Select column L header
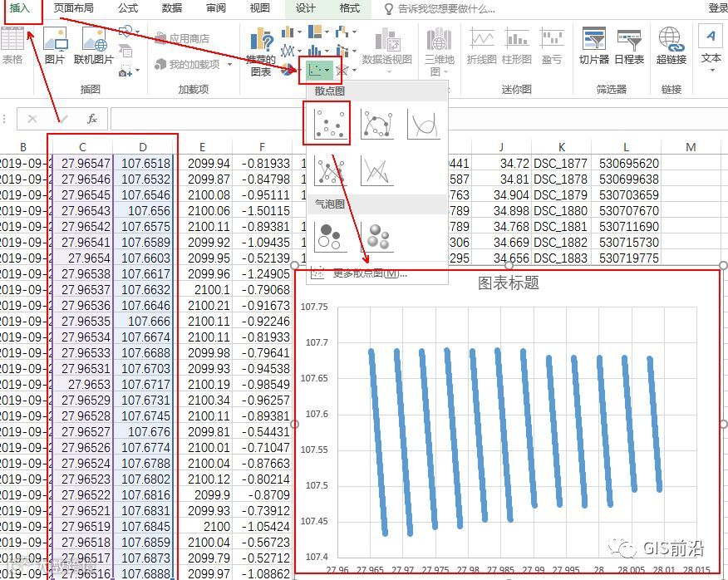The width and height of the screenshot is (728, 580). coord(626,147)
